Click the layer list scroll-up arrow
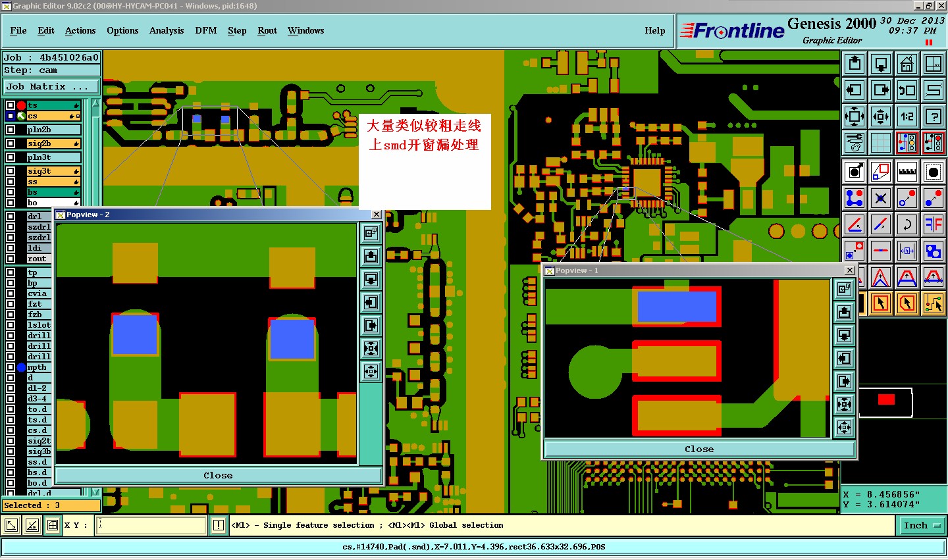 (x=96, y=103)
